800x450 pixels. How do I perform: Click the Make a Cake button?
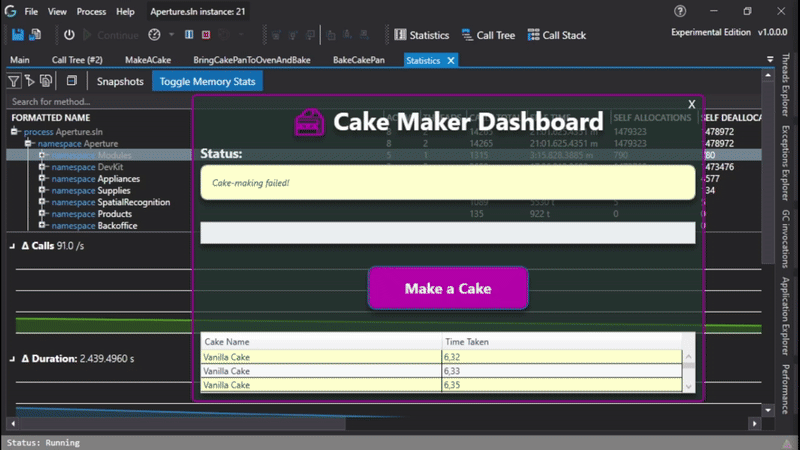(447, 288)
